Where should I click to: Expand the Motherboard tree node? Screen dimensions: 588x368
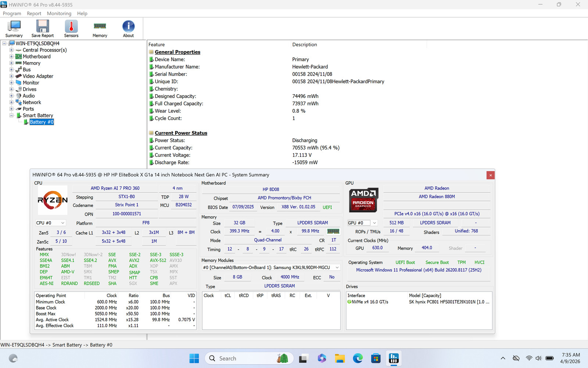(11, 57)
